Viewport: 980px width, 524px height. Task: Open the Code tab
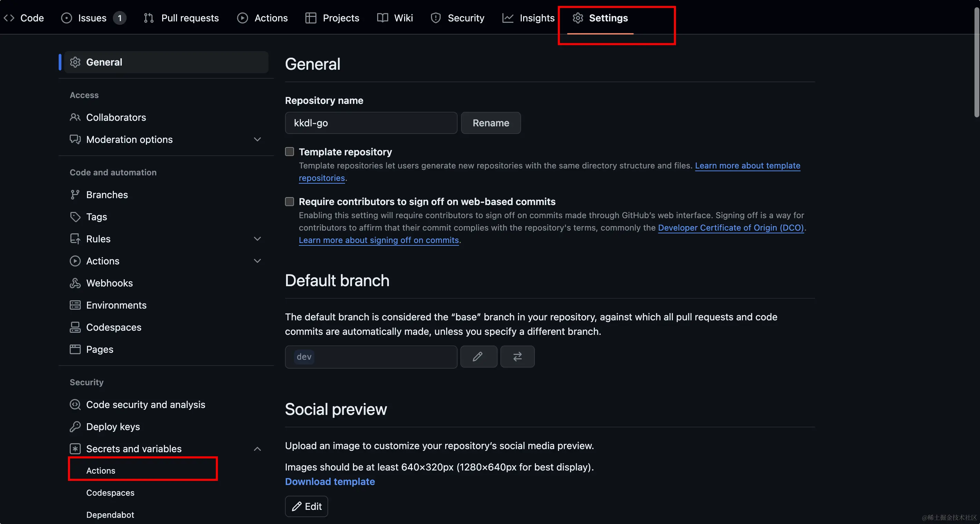pos(23,18)
